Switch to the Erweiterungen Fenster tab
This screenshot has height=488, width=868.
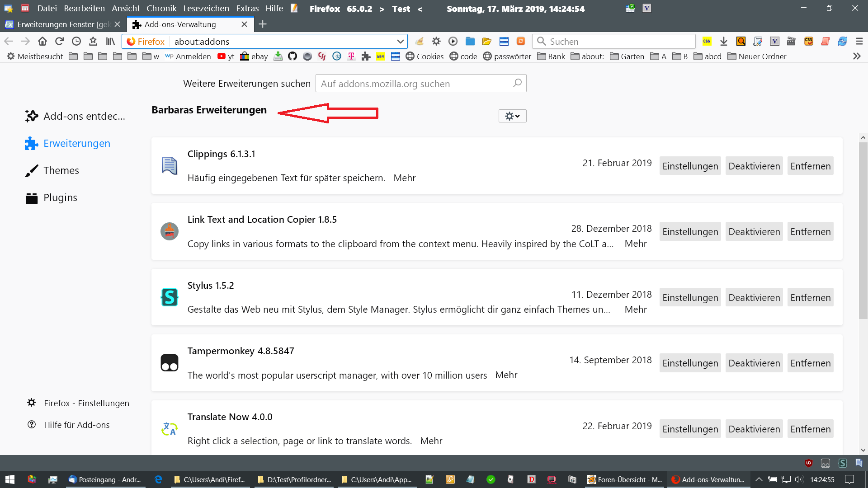tap(59, 24)
